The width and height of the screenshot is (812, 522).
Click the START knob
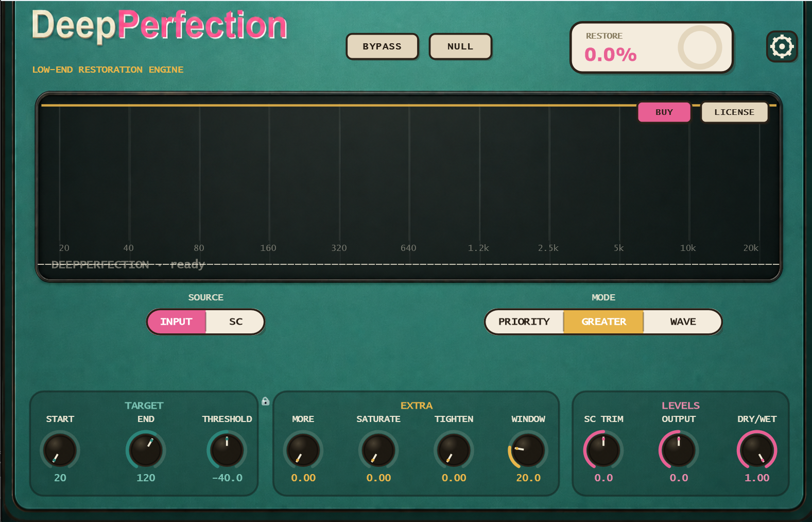60,450
